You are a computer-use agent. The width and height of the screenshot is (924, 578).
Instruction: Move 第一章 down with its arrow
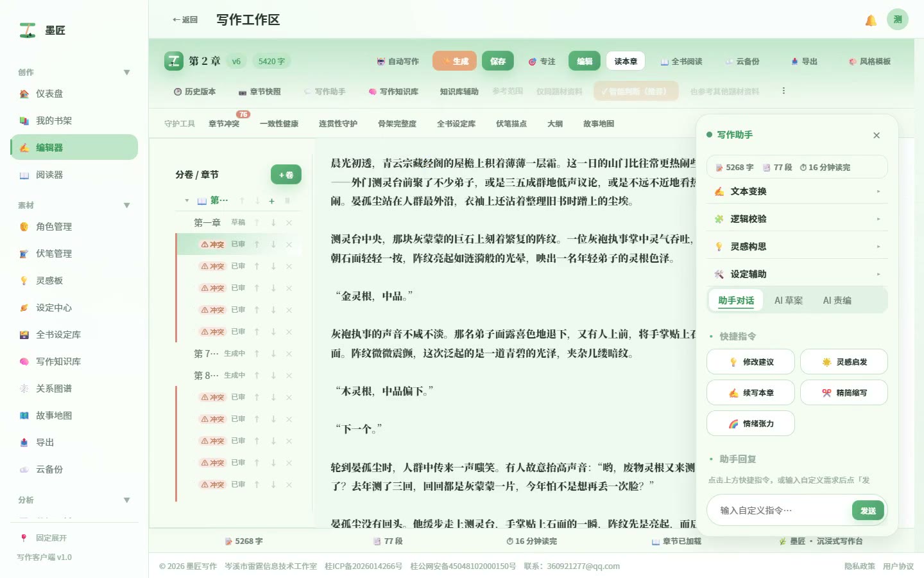coord(273,223)
